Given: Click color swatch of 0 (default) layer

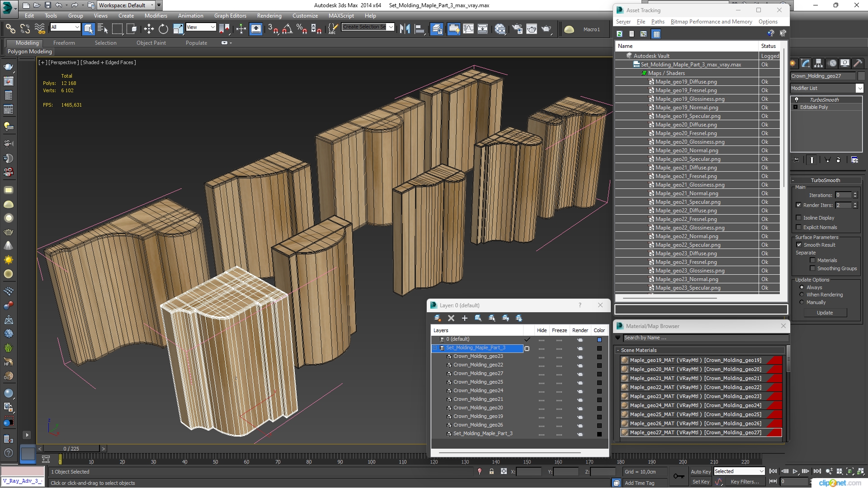Looking at the screenshot, I should 599,340.
